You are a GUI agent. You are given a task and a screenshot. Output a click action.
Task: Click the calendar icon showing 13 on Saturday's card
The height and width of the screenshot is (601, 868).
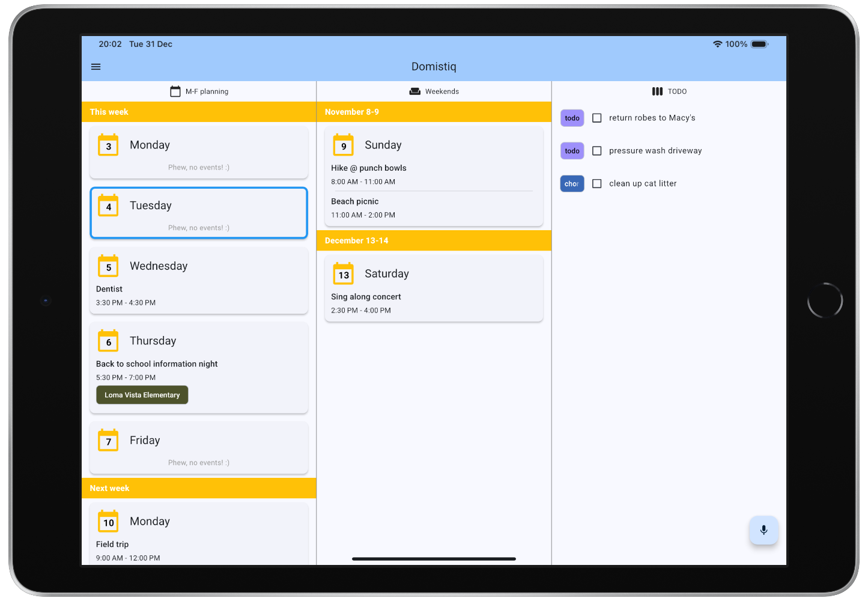coord(343,273)
